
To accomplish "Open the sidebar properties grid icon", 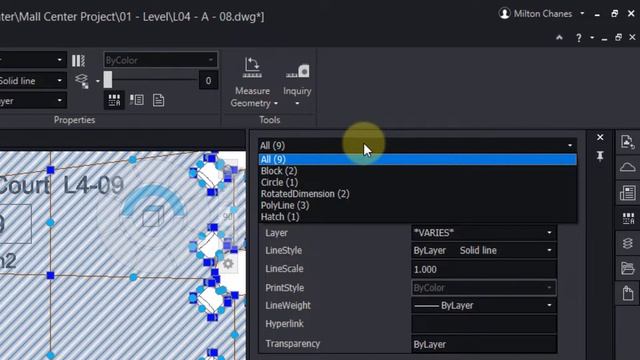I will tap(628, 219).
